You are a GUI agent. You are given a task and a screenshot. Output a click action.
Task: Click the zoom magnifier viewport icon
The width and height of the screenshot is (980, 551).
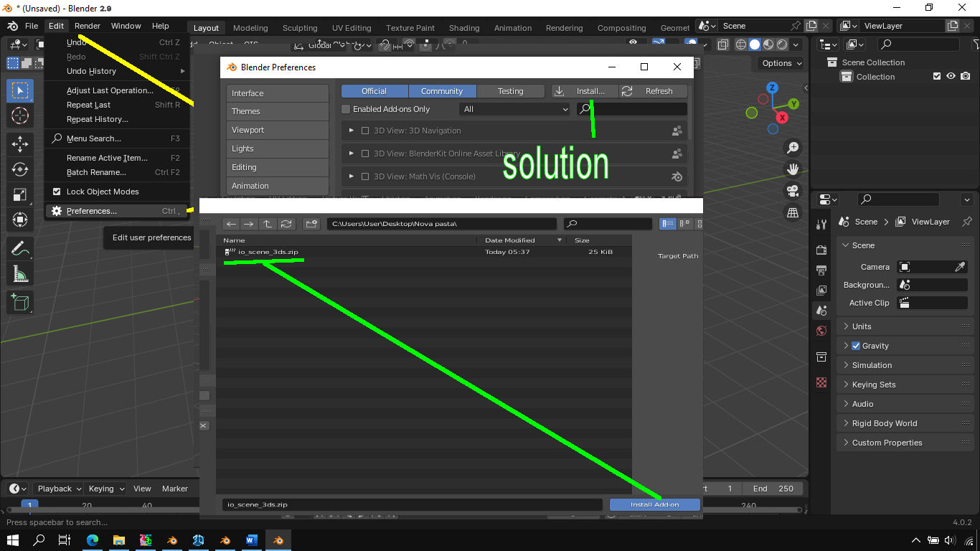[793, 148]
